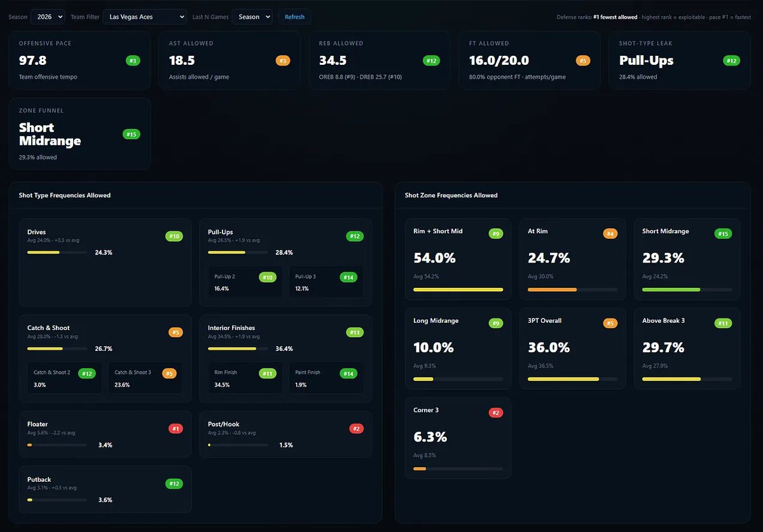Screen dimensions: 763x532
Task: Click the Long Midrange #9 badge
Action: tap(495, 323)
